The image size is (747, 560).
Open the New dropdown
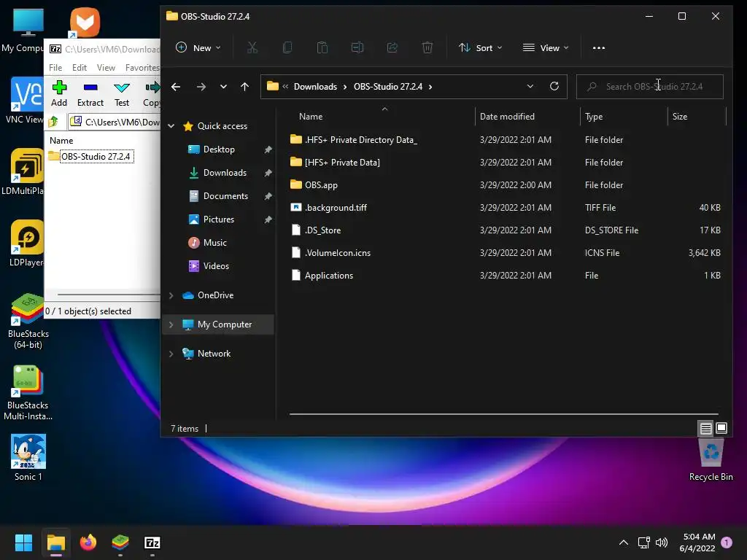198,47
